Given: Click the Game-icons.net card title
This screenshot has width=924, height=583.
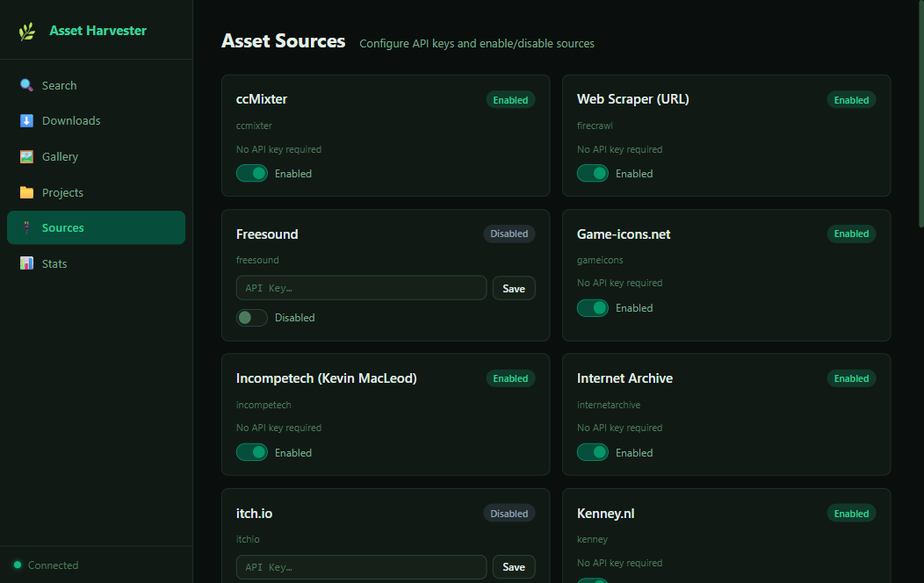Looking at the screenshot, I should [624, 234].
